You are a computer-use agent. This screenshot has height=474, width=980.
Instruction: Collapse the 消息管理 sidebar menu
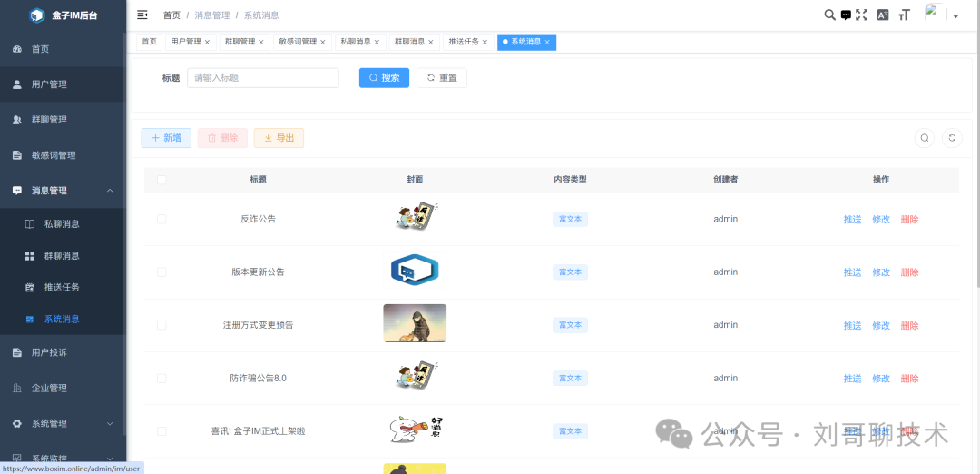click(x=63, y=190)
